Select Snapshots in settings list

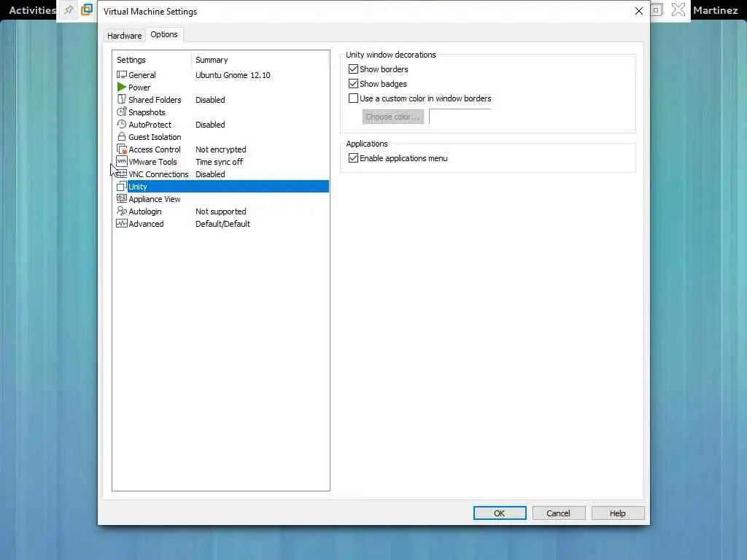pos(147,112)
